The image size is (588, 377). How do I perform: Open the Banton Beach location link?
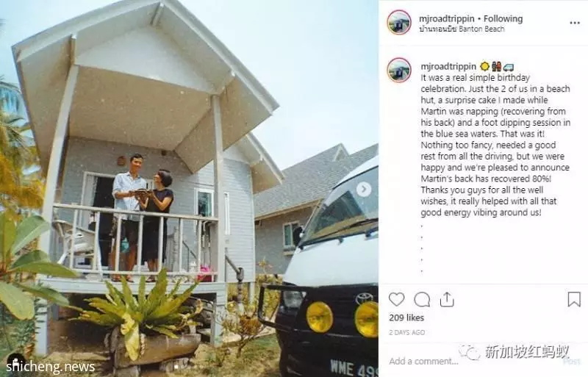coord(462,29)
